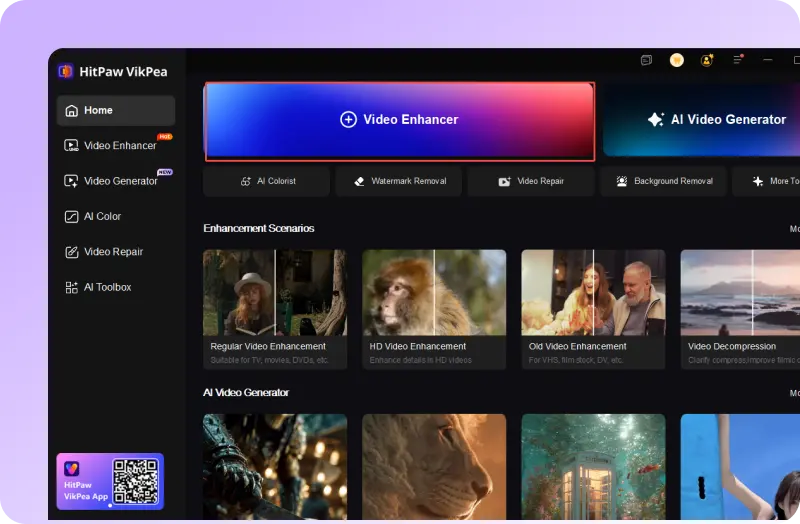Click the 'Enhancement Scenarios' heading

pyautogui.click(x=259, y=229)
